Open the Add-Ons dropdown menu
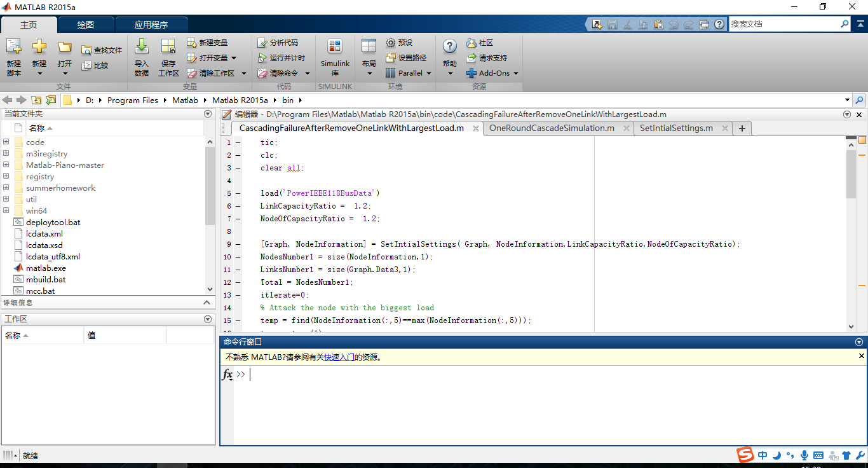The width and height of the screenshot is (868, 468). click(x=492, y=73)
